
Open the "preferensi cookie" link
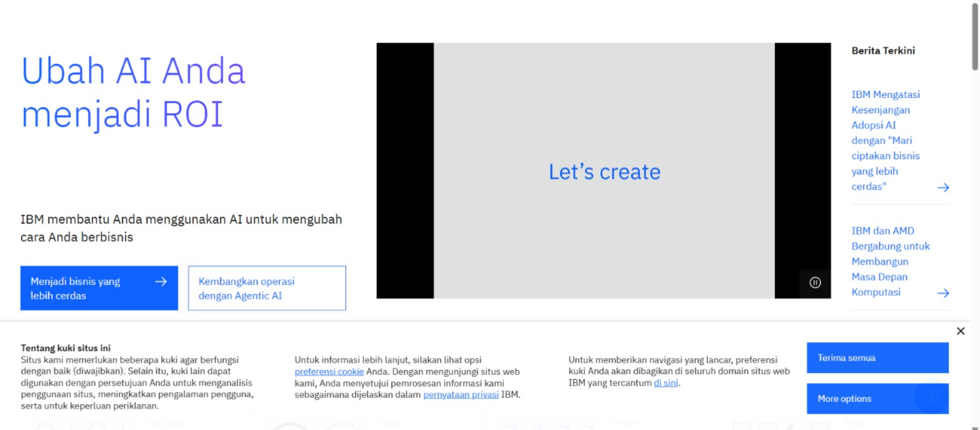329,372
